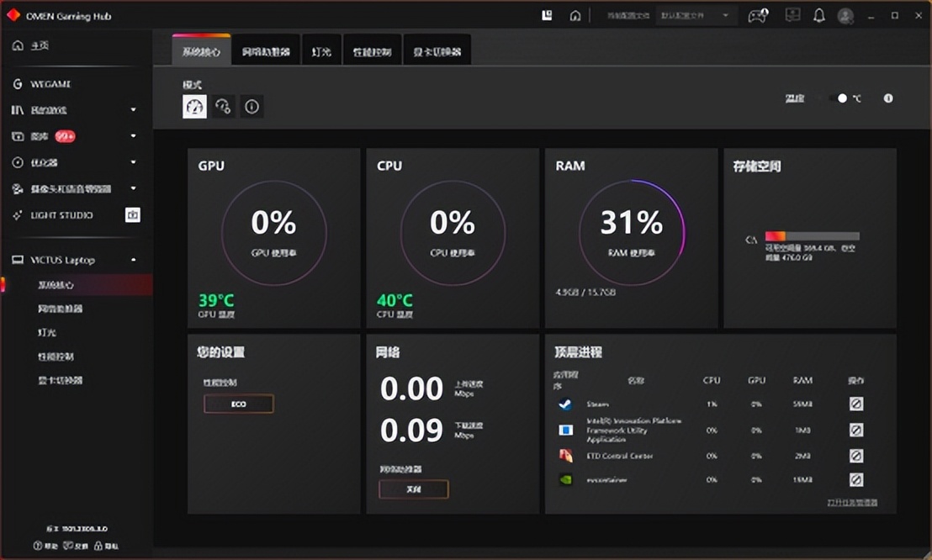The image size is (932, 560).
Task: Click the block icon for ETD Control Center
Action: pyautogui.click(x=855, y=456)
